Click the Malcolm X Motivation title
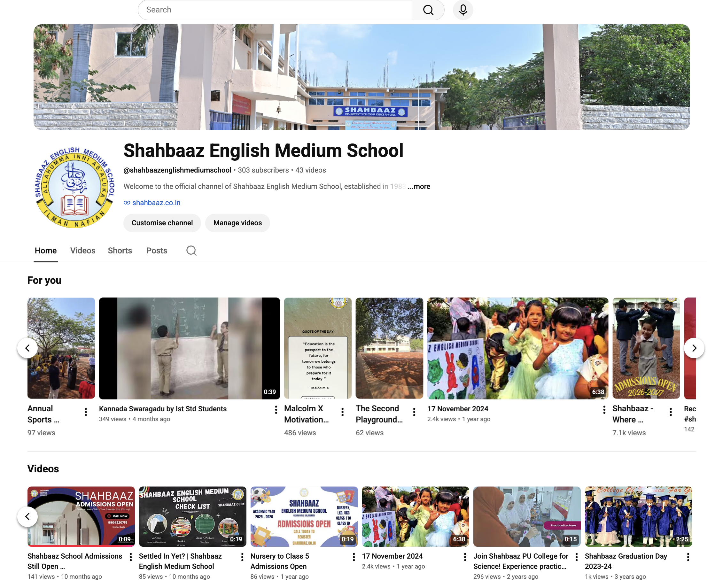 click(x=307, y=414)
